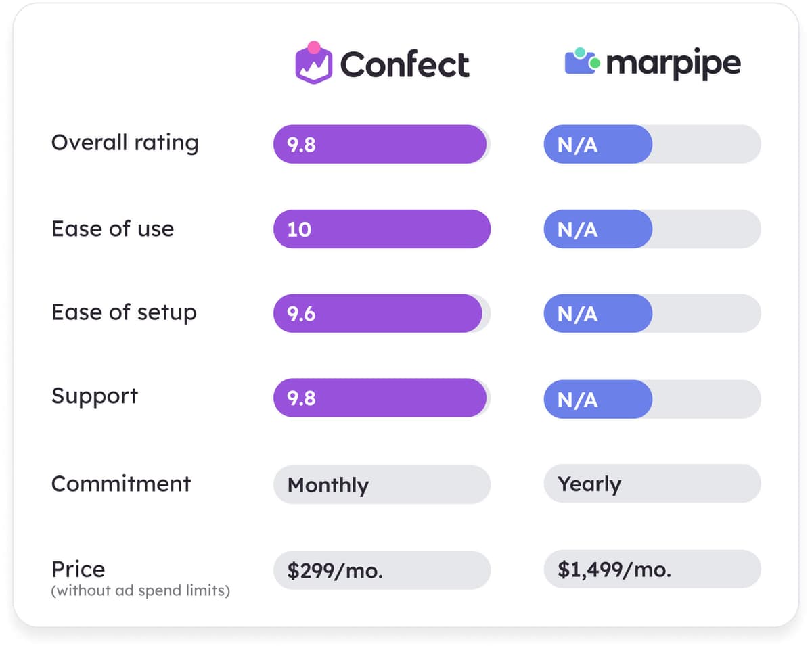Click the Confect brand name text
Image resolution: width=812 pixels, height=650 pixels.
point(405,65)
